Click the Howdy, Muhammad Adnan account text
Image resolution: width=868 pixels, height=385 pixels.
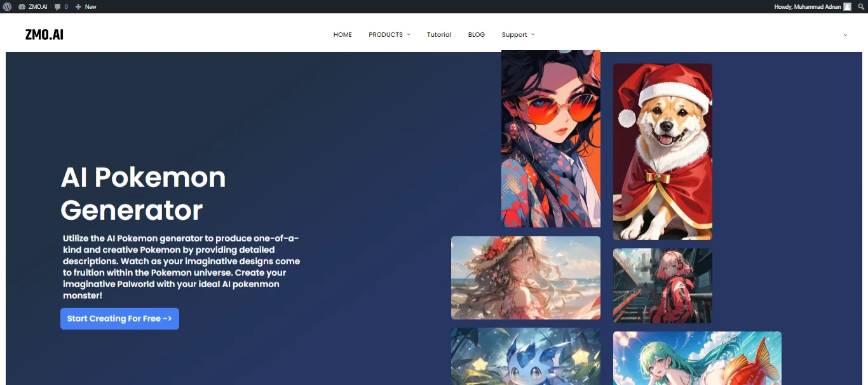coord(808,6)
